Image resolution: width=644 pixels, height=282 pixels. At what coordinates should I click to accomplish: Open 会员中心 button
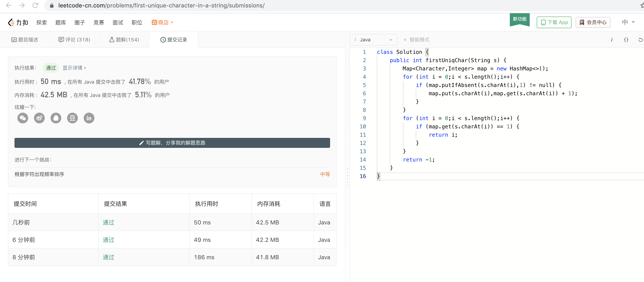pyautogui.click(x=593, y=22)
